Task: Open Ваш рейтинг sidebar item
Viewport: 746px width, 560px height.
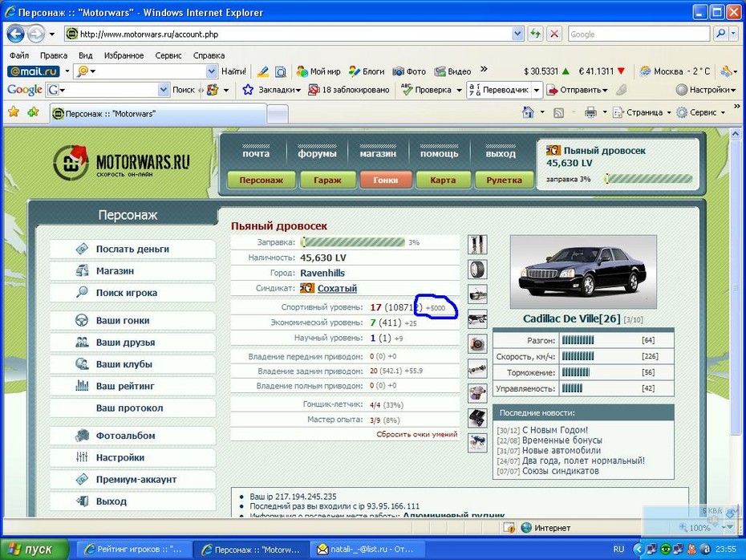Action: (x=132, y=386)
